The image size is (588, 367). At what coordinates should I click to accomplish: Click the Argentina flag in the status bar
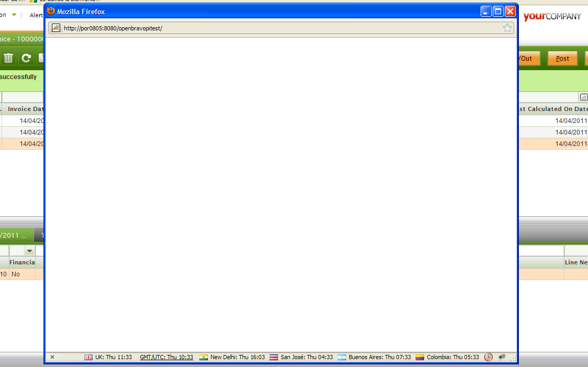[x=341, y=357]
